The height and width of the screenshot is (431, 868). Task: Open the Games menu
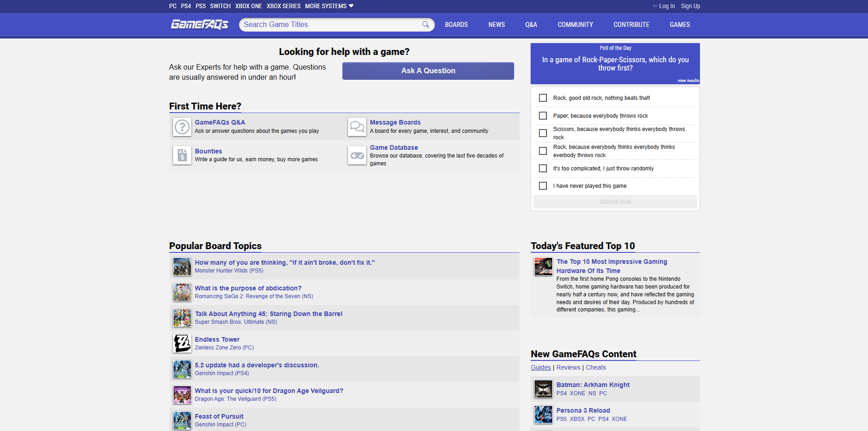680,25
